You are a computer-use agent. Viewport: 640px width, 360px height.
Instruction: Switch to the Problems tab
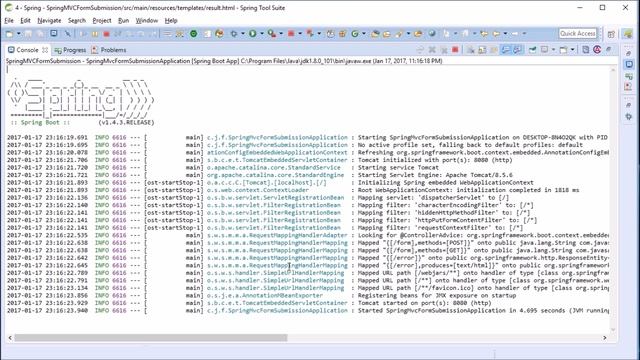[x=109, y=50]
